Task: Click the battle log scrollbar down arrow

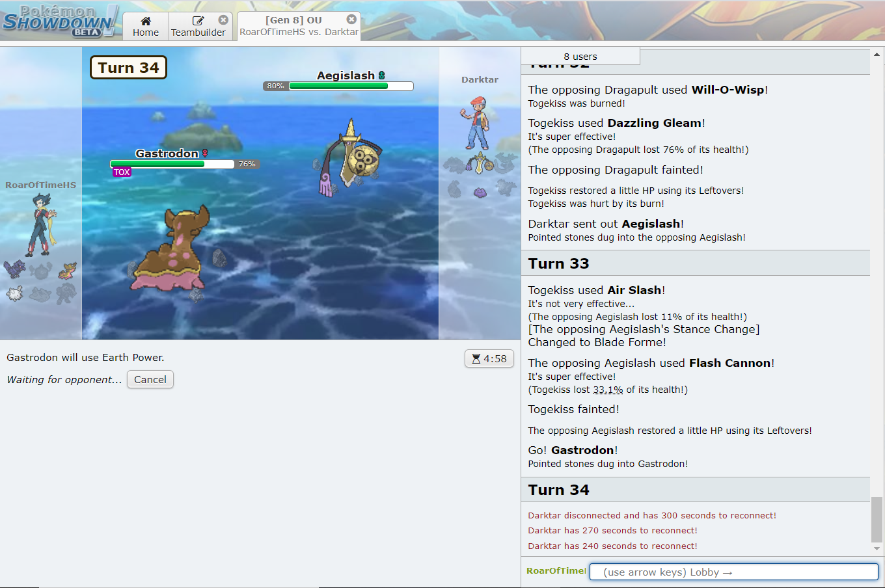Action: point(877,549)
